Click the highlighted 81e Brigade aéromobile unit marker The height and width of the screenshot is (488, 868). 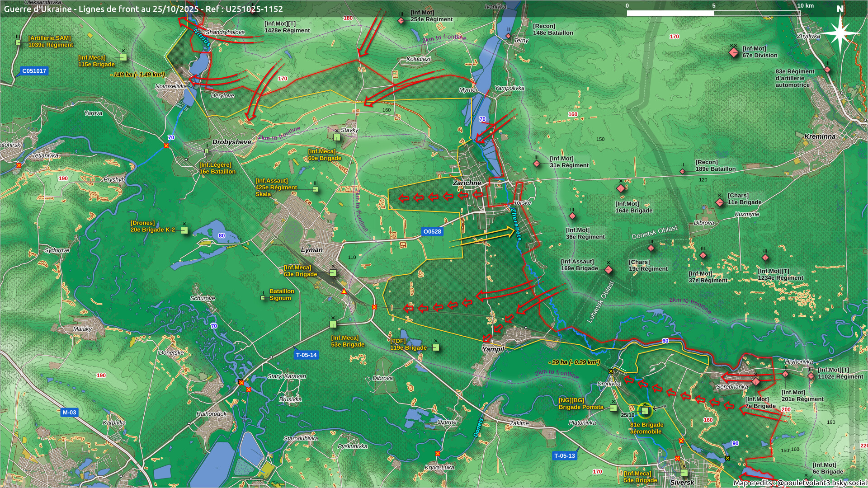pyautogui.click(x=645, y=411)
